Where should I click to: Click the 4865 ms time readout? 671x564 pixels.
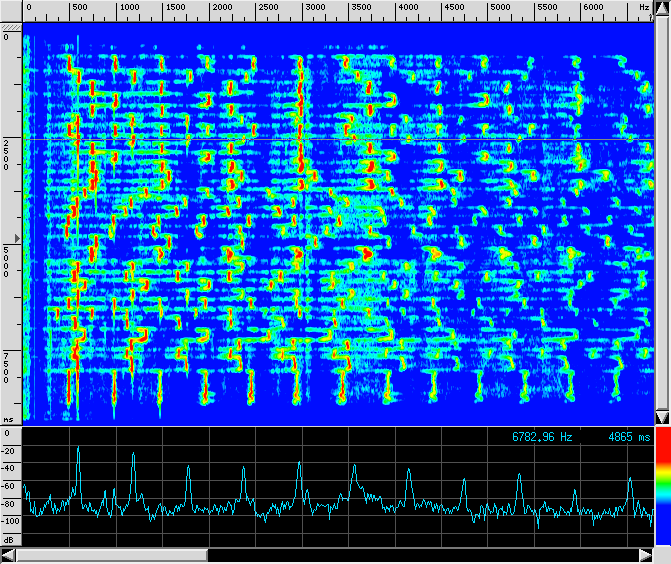[628, 438]
